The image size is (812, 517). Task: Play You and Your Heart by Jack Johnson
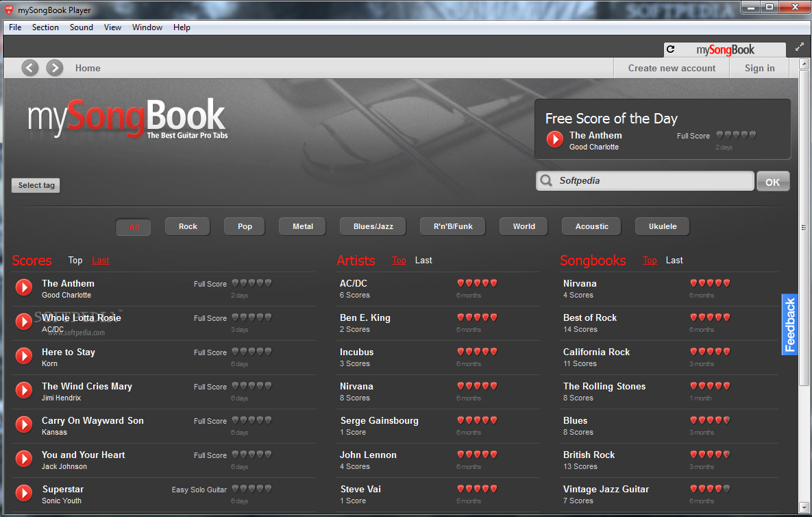tap(24, 459)
